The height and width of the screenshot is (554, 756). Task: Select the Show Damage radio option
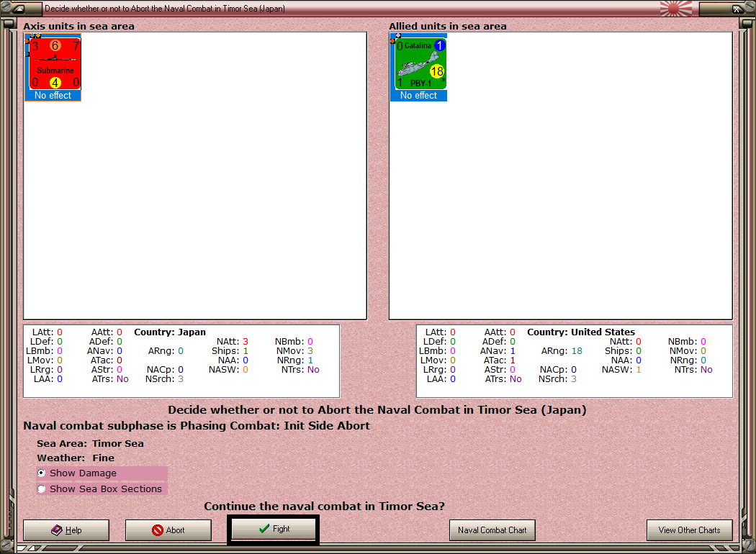click(x=42, y=473)
